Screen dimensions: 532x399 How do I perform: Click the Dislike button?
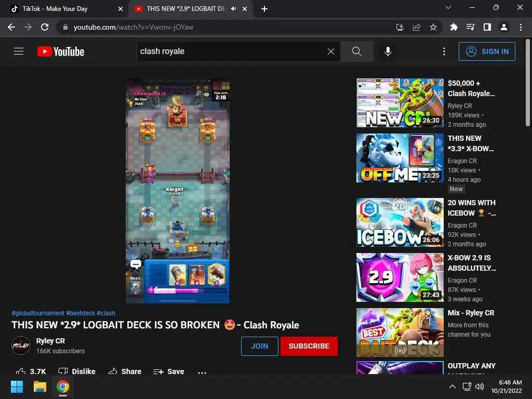click(x=77, y=371)
